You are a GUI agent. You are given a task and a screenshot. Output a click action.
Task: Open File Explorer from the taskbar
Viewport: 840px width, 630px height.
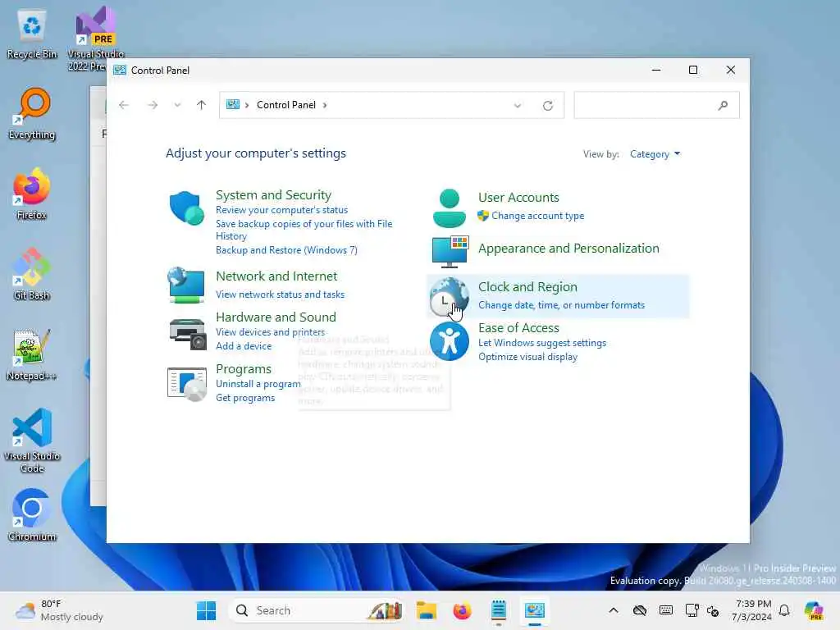pos(427,610)
